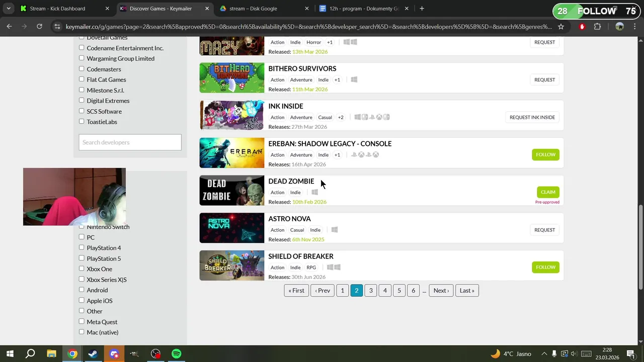Enable the Digital Extremes filter
644x362 pixels.
pos(82,101)
